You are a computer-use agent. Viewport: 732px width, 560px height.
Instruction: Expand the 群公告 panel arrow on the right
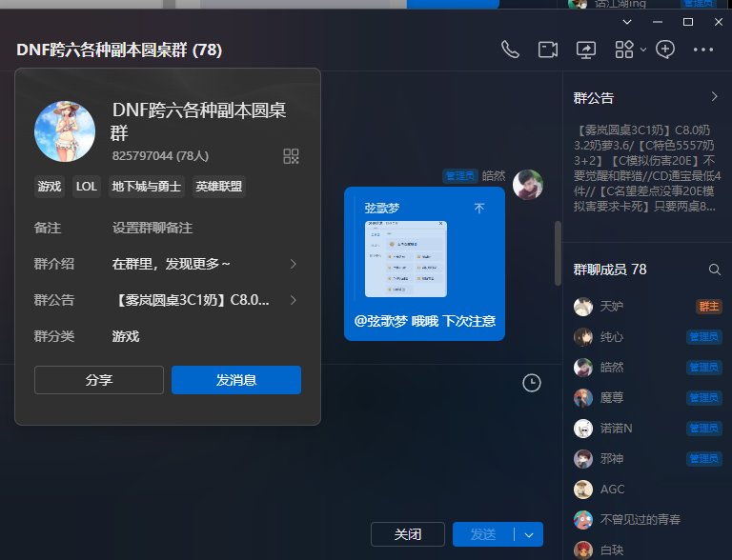(714, 97)
